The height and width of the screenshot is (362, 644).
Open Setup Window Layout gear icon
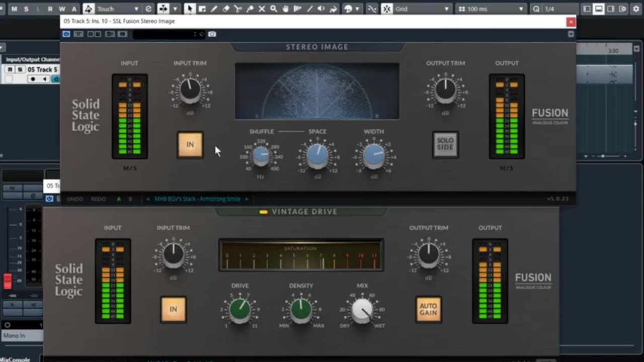(x=623, y=9)
